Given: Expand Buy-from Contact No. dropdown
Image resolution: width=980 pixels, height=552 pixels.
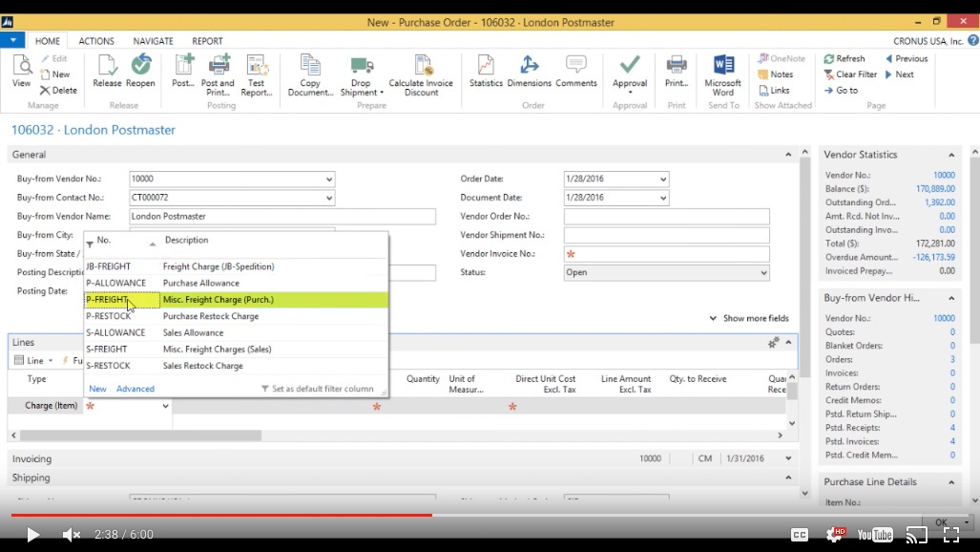Looking at the screenshot, I should [x=329, y=198].
